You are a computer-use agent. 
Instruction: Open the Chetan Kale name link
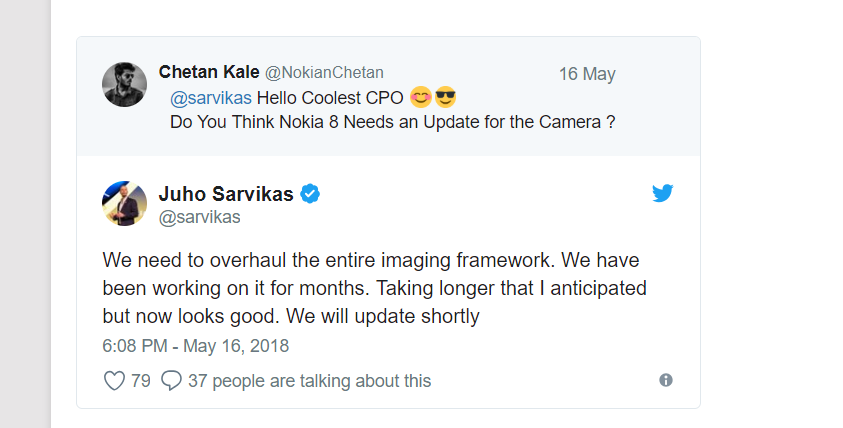[209, 72]
